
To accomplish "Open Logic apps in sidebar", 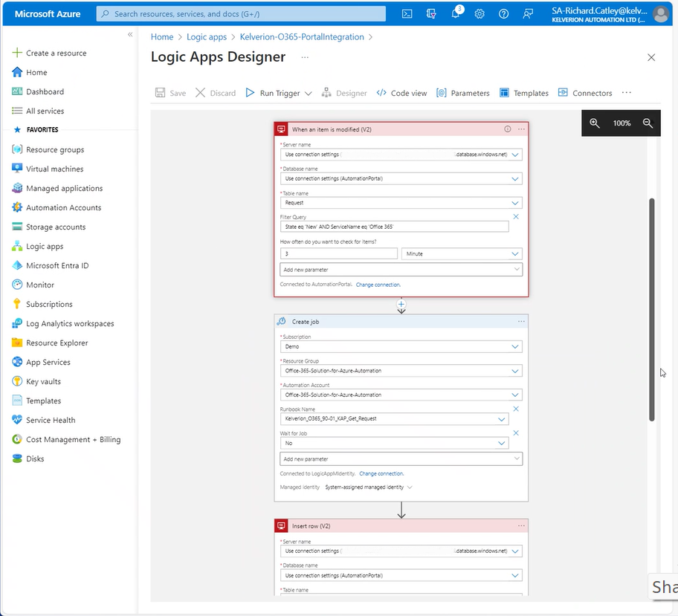I will click(45, 246).
